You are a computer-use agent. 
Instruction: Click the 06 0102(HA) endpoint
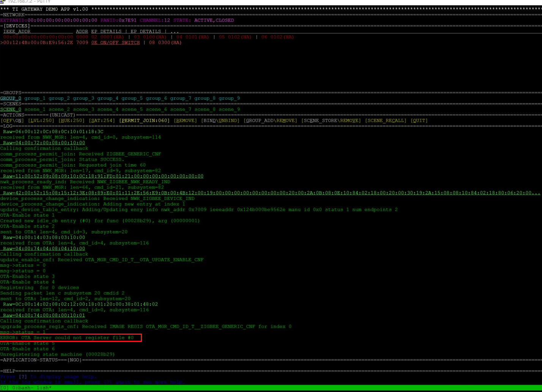pyautogui.click(x=278, y=37)
